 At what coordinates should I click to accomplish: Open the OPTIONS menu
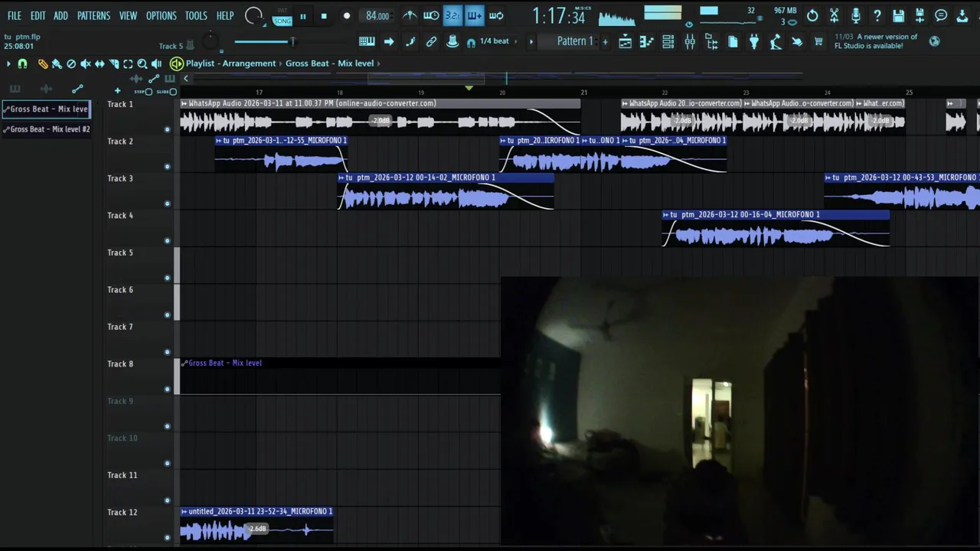coord(161,15)
